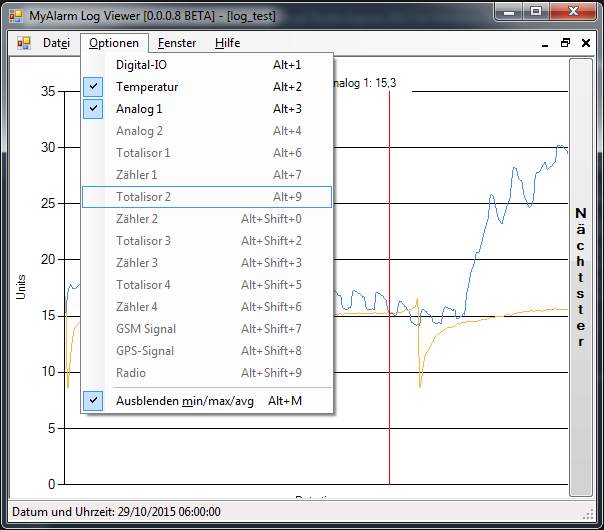Choose the Analog 2 entry

pos(207,131)
